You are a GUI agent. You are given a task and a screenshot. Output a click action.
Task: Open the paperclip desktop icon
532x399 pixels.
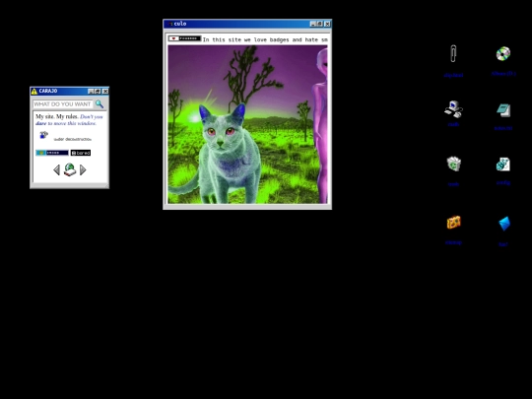pos(453,53)
